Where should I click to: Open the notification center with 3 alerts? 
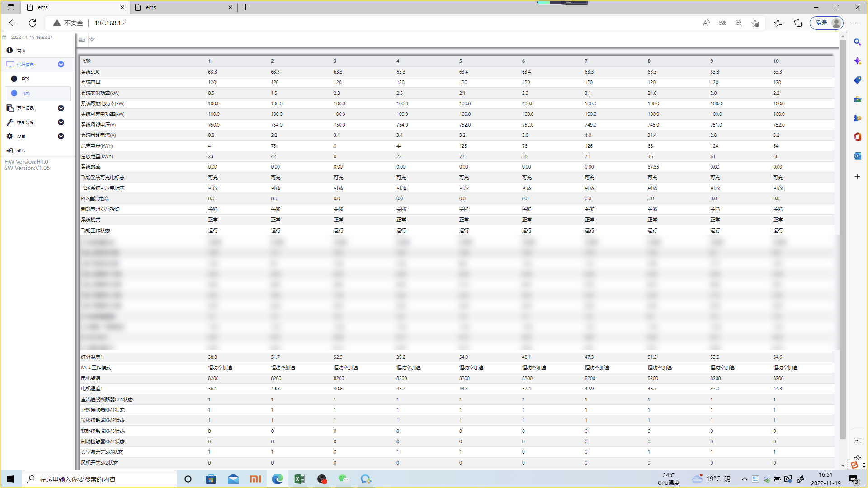pyautogui.click(x=854, y=479)
